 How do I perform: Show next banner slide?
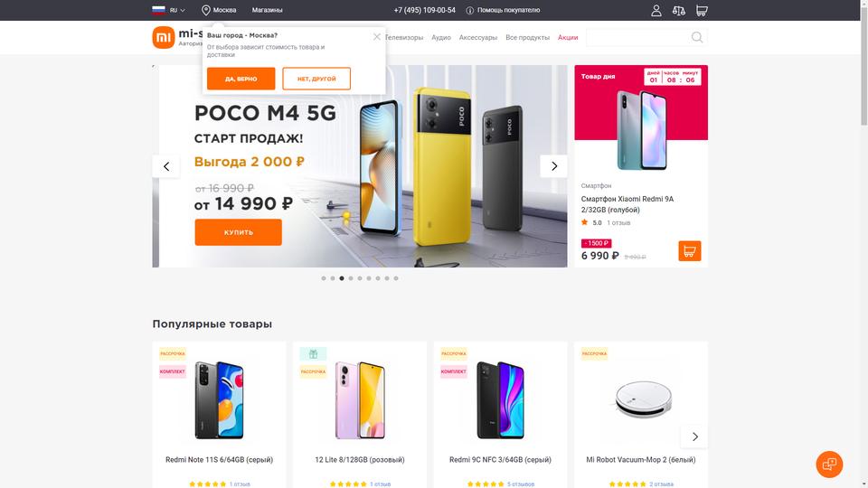[x=553, y=166]
